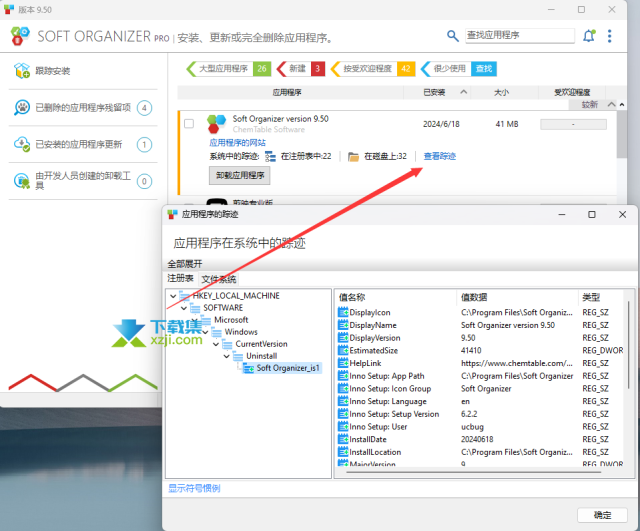Tick the Soft Organizer version 9.50 checkbox
Image resolution: width=640 pixels, height=531 pixels.
pos(189,124)
